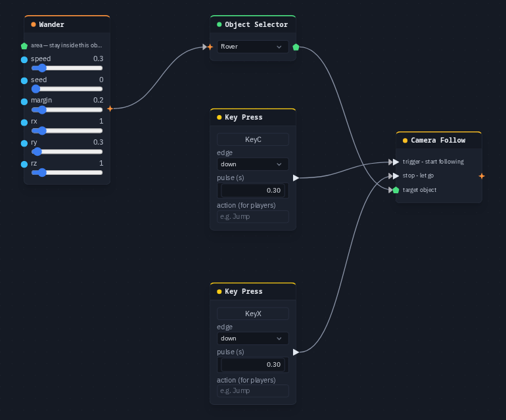The width and height of the screenshot is (506, 420).
Task: Open the edge dropdown under KeyC
Action: pyautogui.click(x=253, y=164)
